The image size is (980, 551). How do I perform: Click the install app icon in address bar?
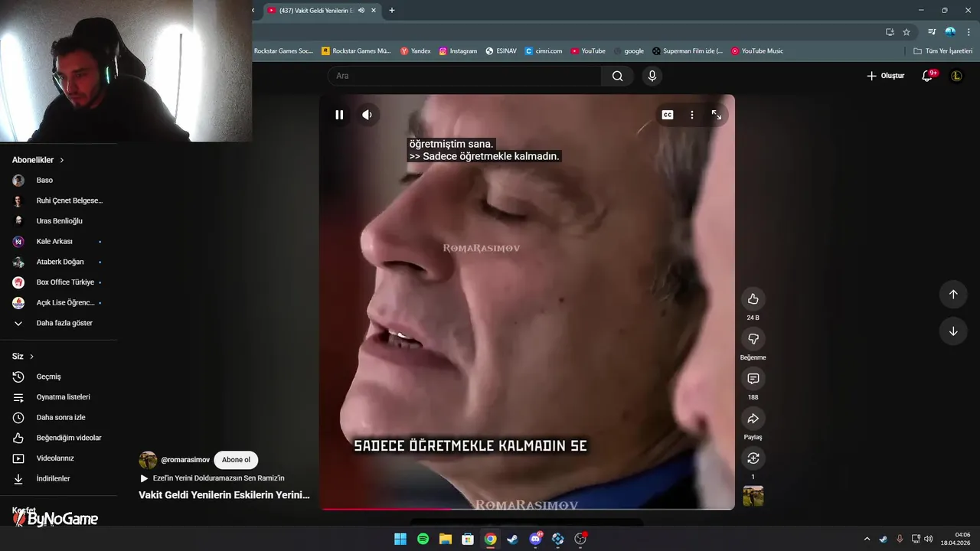[890, 32]
